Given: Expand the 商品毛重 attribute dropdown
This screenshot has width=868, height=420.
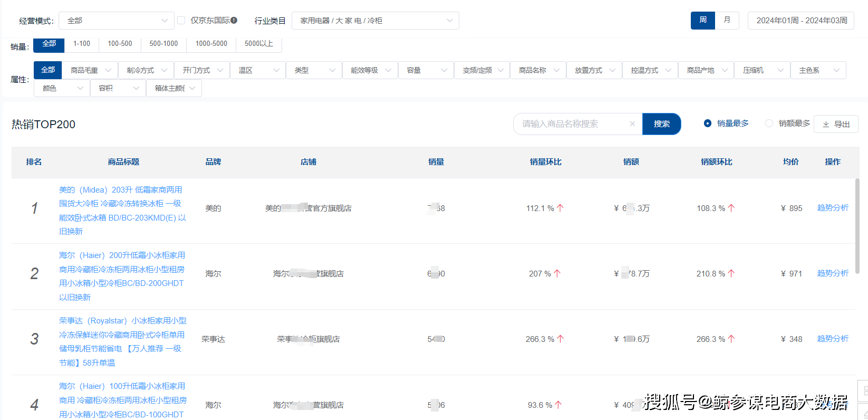Looking at the screenshot, I should 90,70.
